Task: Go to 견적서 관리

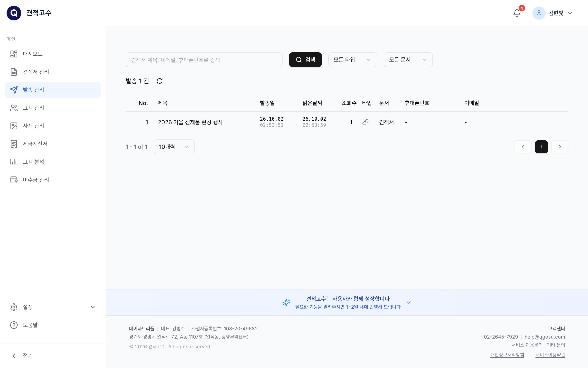Action: [x=53, y=72]
